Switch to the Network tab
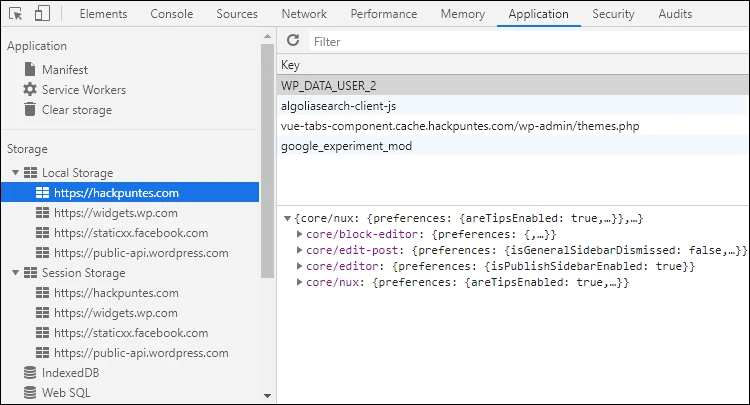The width and height of the screenshot is (750, 405). coord(304,14)
